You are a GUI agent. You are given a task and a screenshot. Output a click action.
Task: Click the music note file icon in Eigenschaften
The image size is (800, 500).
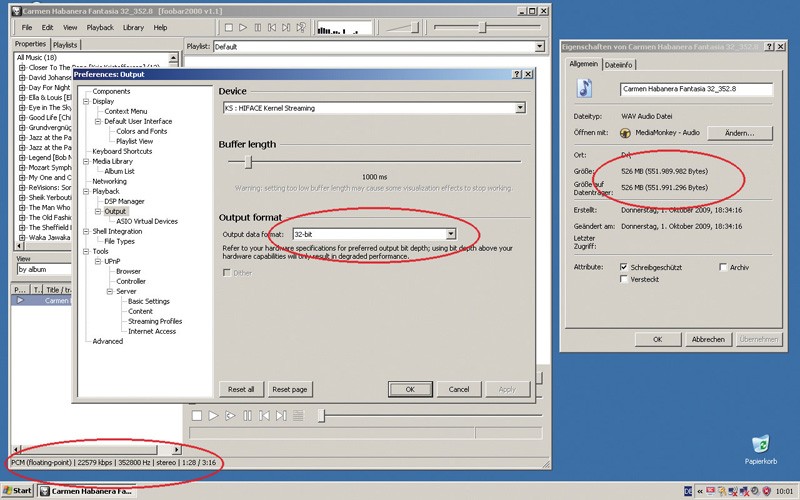(585, 88)
